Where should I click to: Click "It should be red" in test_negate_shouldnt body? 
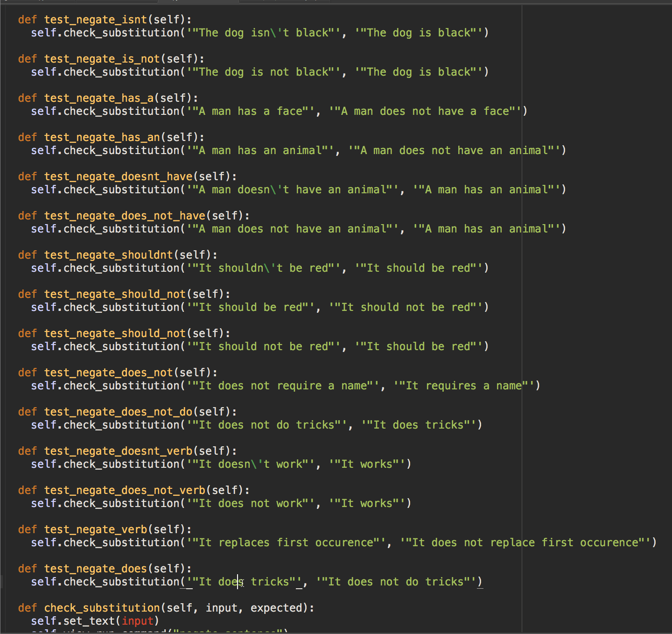[x=419, y=268]
